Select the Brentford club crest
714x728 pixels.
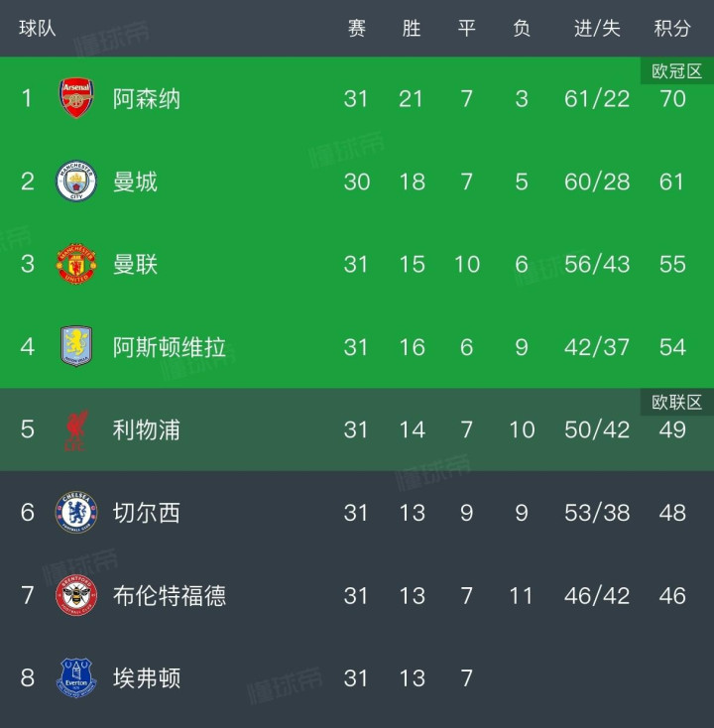[76, 595]
